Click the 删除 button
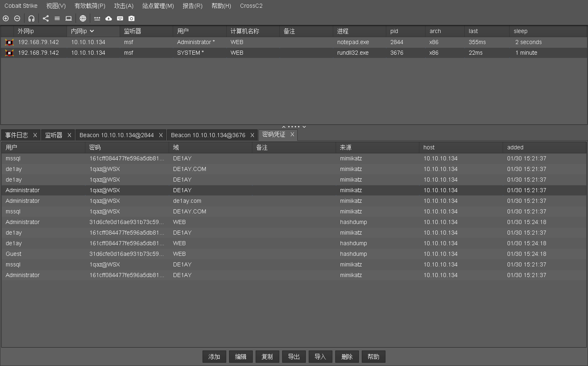Image resolution: width=588 pixels, height=366 pixels. click(x=347, y=357)
